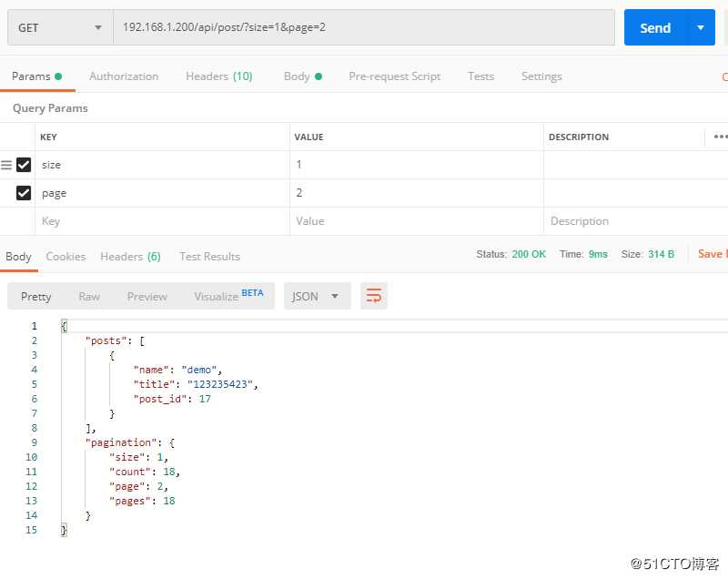728x579 pixels.
Task: Open the GET method dropdown
Action: [x=60, y=28]
